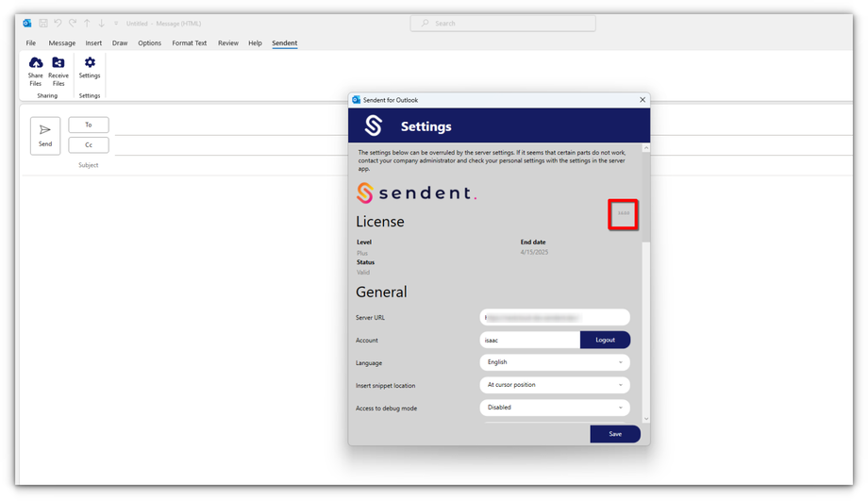Click the scroll up arrow in Settings dialog
This screenshot has width=868, height=501.
click(646, 148)
